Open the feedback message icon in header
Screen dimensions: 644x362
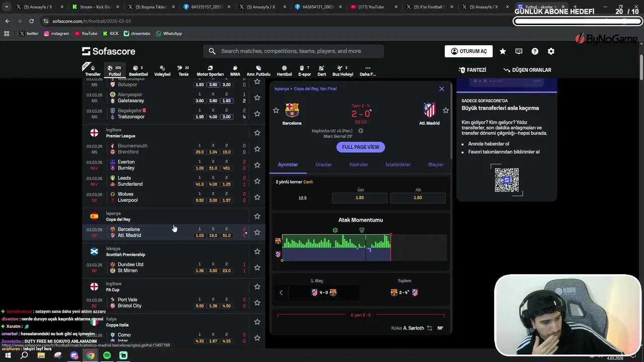[519, 51]
